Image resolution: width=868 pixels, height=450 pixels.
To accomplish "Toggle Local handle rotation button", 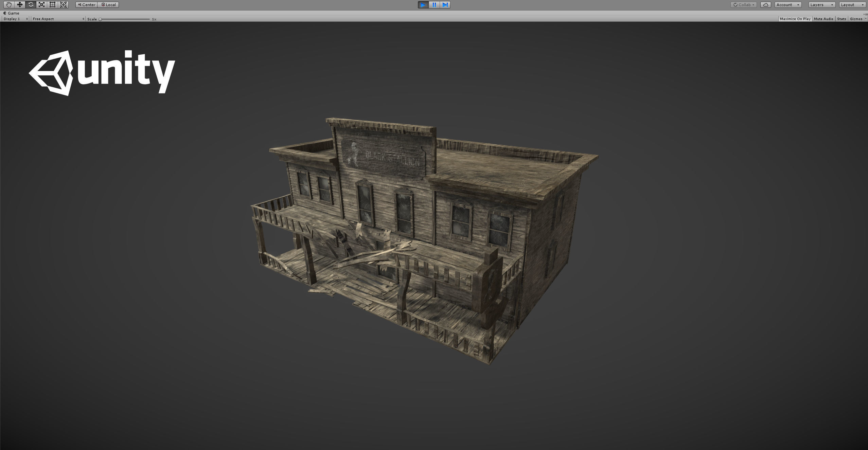I will [x=108, y=5].
